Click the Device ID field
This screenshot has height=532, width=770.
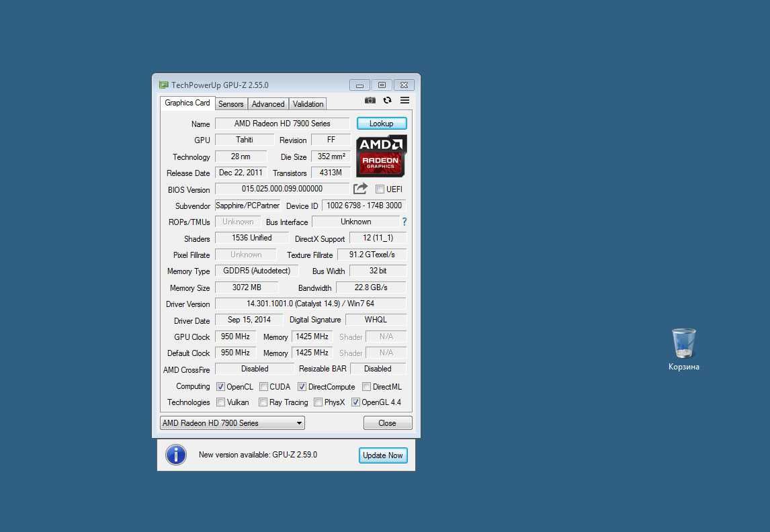pos(364,206)
